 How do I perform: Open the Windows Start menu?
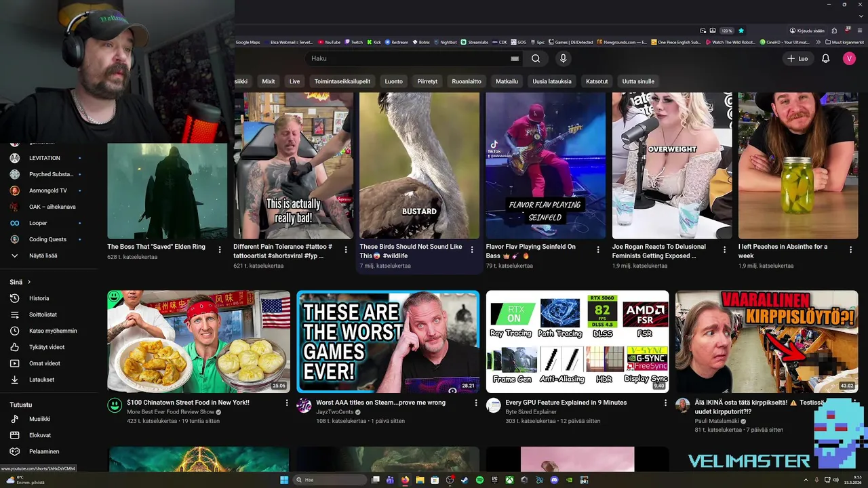coord(284,480)
